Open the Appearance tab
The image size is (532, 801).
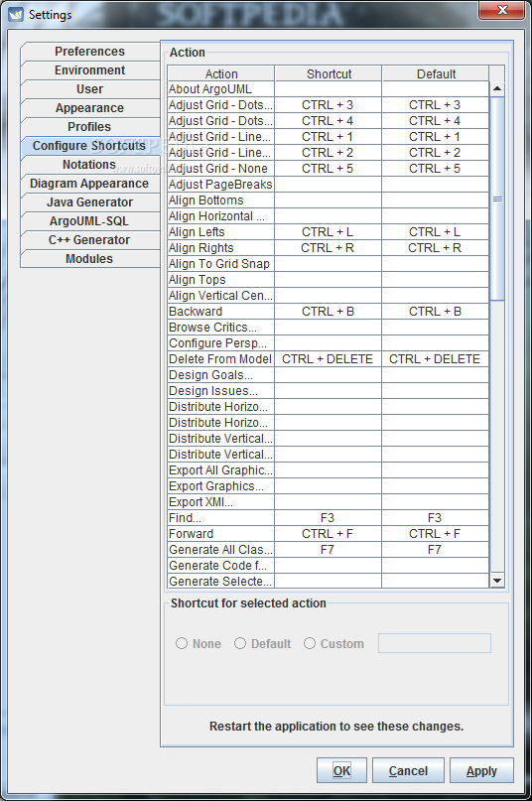pyautogui.click(x=90, y=108)
